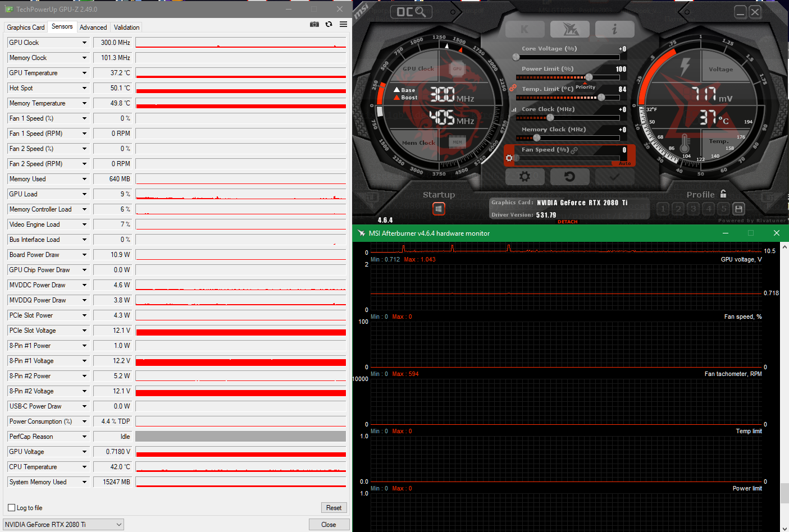Click the bars icon beside Core Clock
789x532 pixels.
pyautogui.click(x=514, y=109)
